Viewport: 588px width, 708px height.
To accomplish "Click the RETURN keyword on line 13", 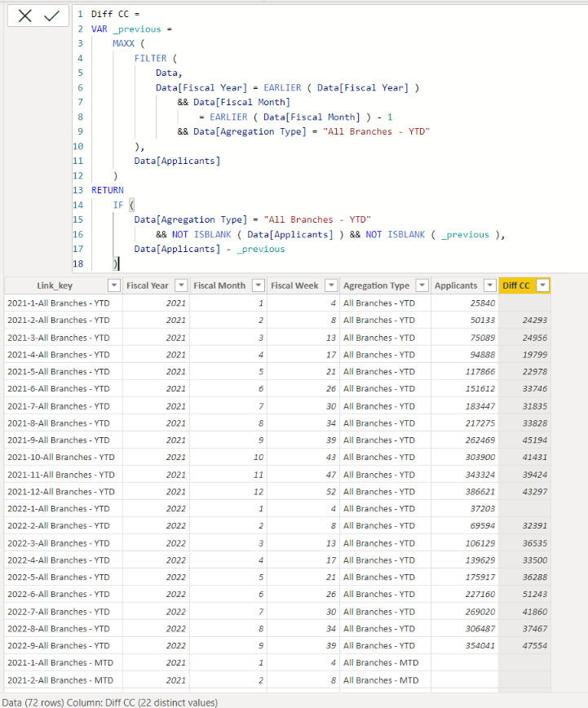I will [108, 190].
